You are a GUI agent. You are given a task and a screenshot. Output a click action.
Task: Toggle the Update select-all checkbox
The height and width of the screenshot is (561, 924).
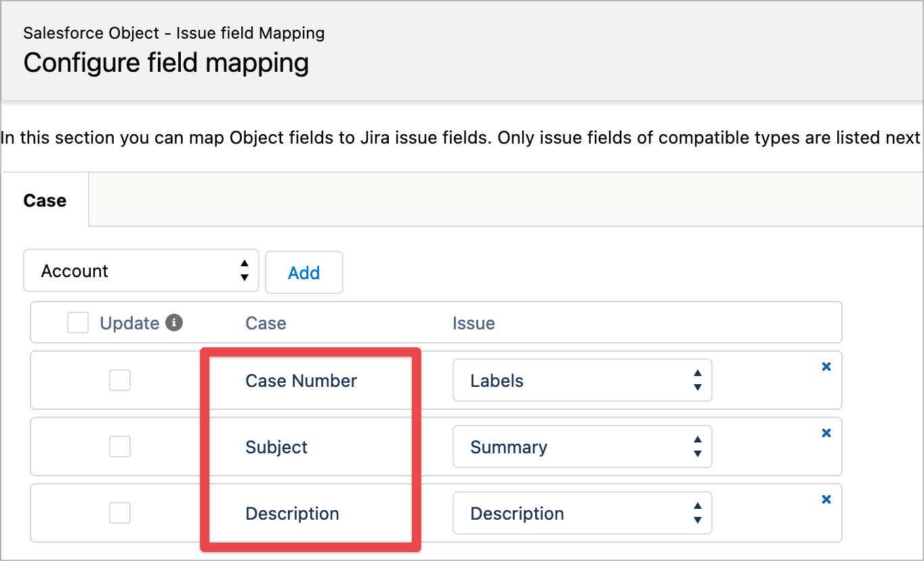pyautogui.click(x=78, y=323)
